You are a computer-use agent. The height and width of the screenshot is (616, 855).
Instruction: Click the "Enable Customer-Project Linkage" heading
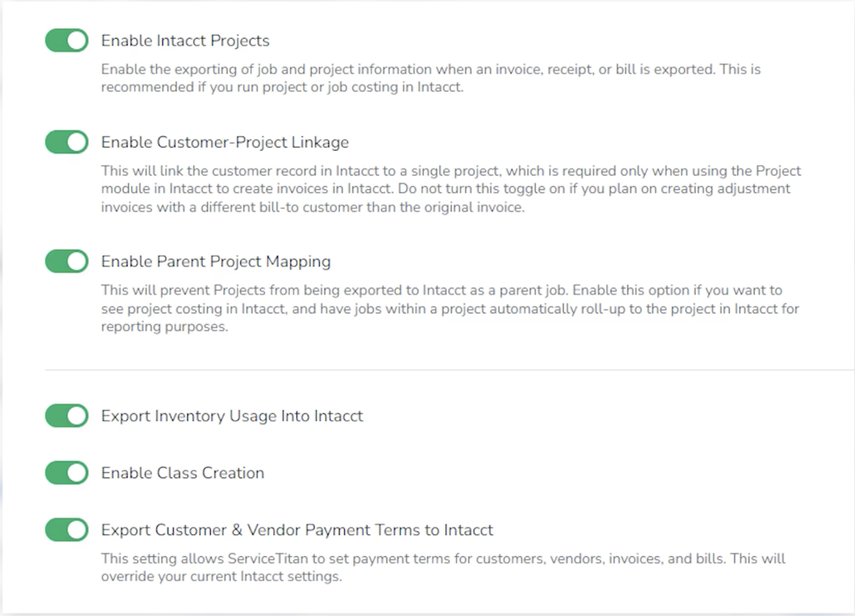click(x=225, y=142)
